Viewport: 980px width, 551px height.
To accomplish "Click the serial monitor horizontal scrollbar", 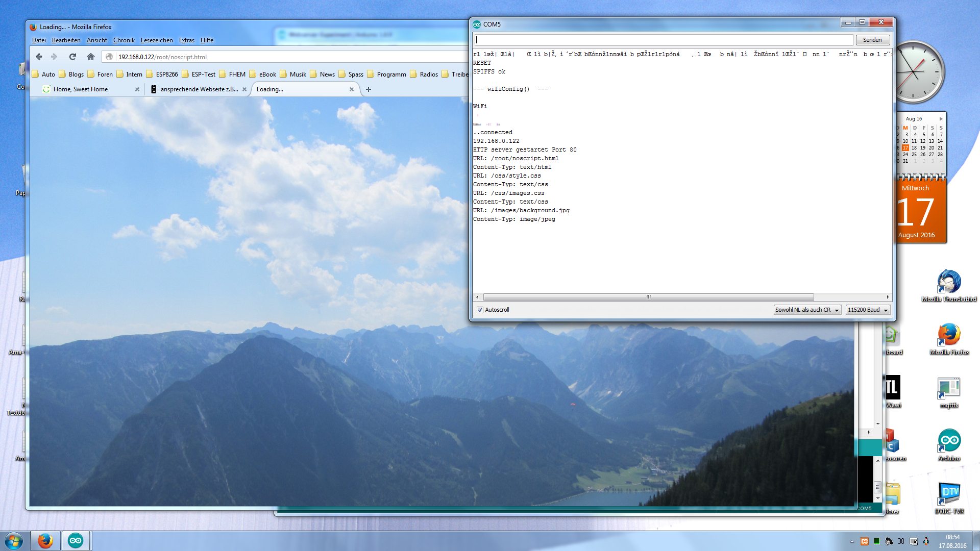I will 648,297.
